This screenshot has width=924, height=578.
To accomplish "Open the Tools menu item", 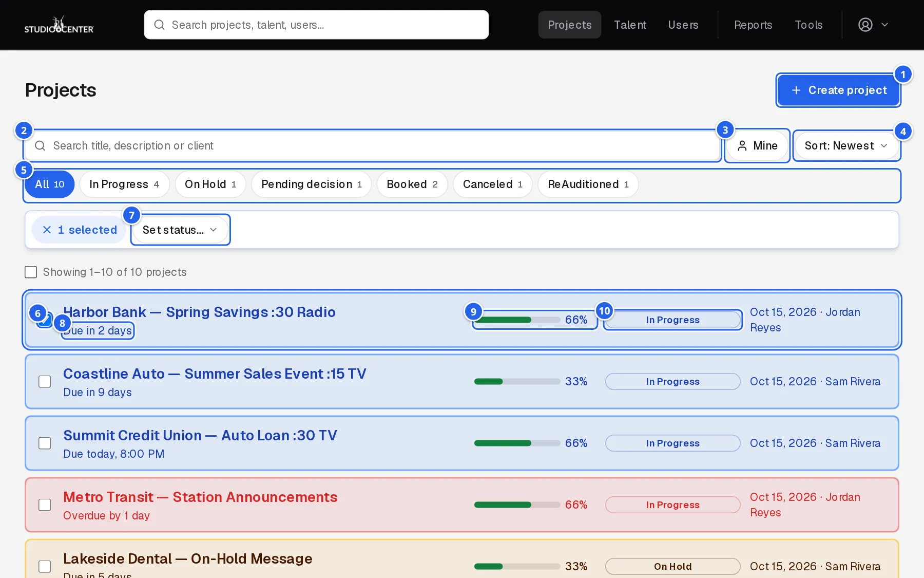I will pyautogui.click(x=808, y=25).
